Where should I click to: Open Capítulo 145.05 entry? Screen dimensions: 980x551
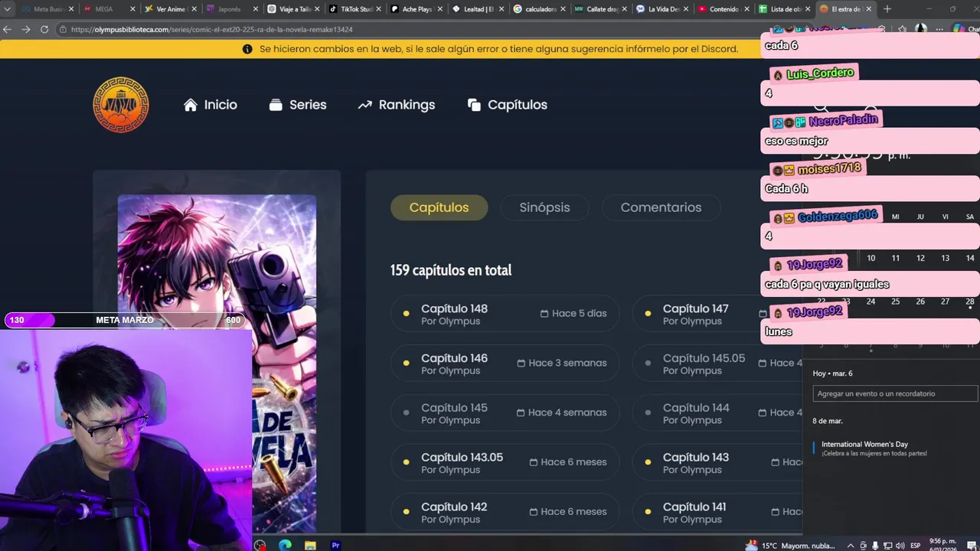717,364
